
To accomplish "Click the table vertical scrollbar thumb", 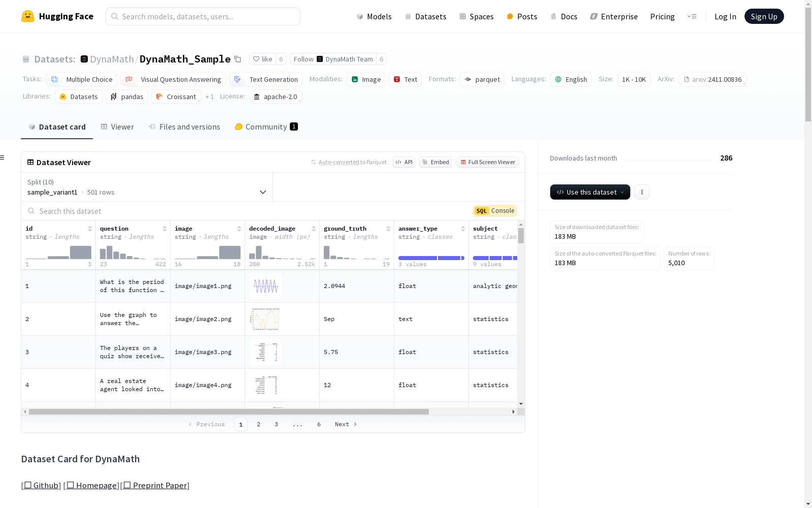I will 521,235.
